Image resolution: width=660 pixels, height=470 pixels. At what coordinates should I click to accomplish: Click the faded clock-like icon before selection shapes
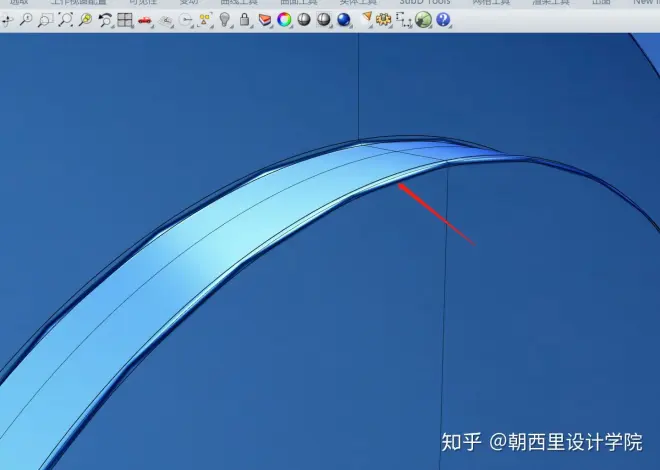coord(185,20)
